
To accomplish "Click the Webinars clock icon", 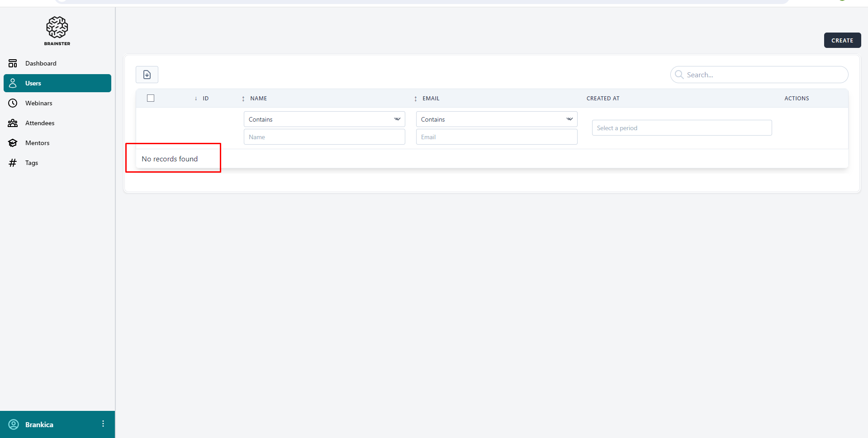I will [x=13, y=103].
